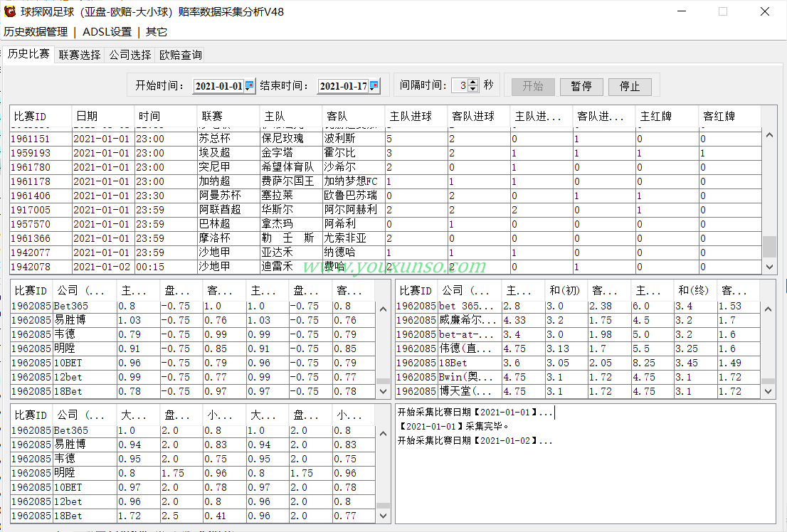The width and height of the screenshot is (787, 532).
Task: Close the application window
Action: pyautogui.click(x=765, y=11)
